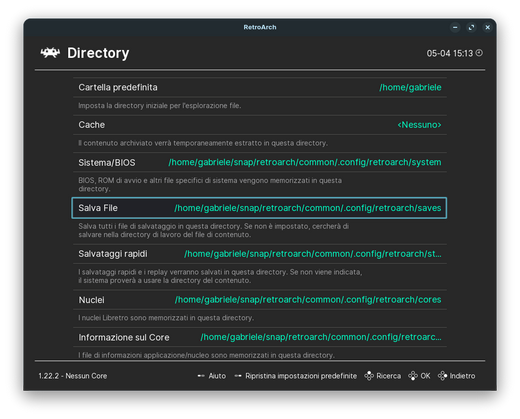Screen dimensions: 520x419
Task: Click the description 'I salvataggi rapidi e i replay'
Action: tap(220, 276)
